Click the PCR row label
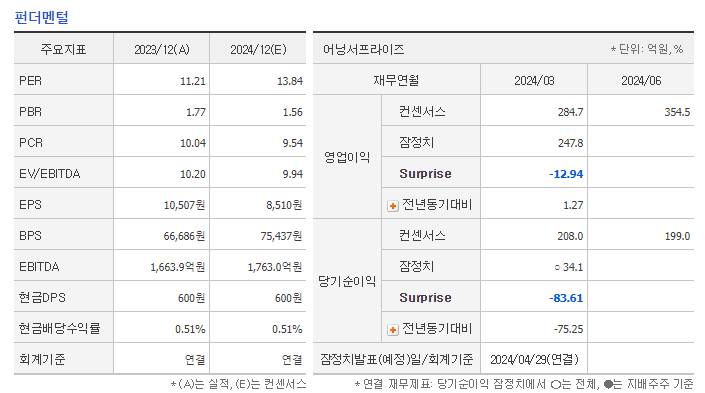The width and height of the screenshot is (705, 393). (x=31, y=143)
